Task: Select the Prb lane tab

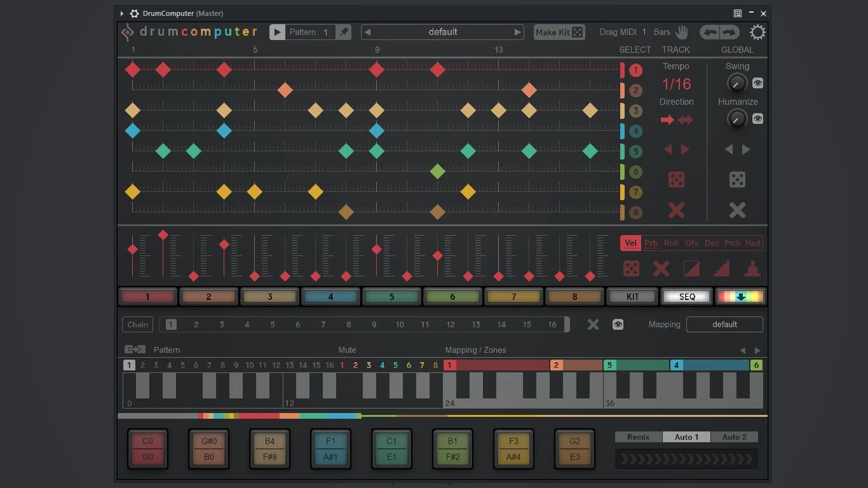Action: [651, 243]
